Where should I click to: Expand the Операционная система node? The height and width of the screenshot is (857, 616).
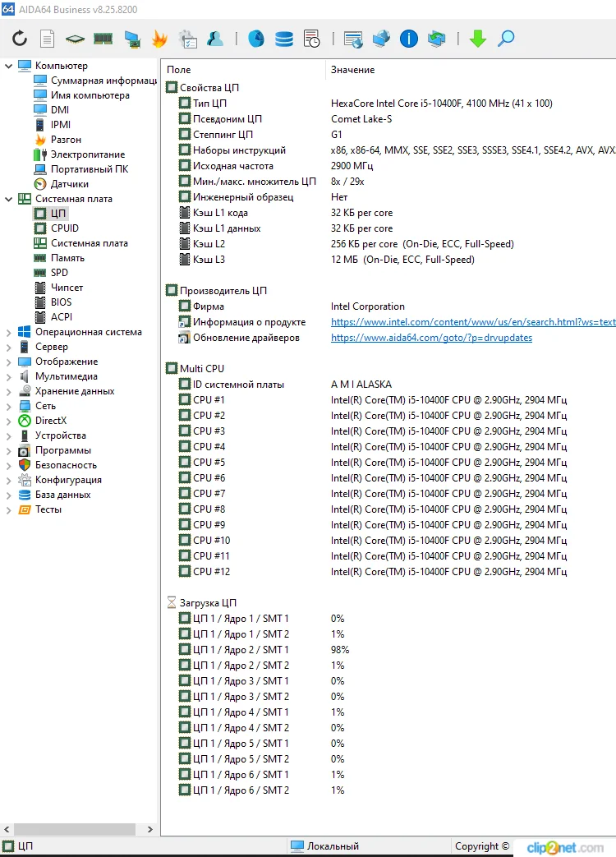(x=8, y=332)
